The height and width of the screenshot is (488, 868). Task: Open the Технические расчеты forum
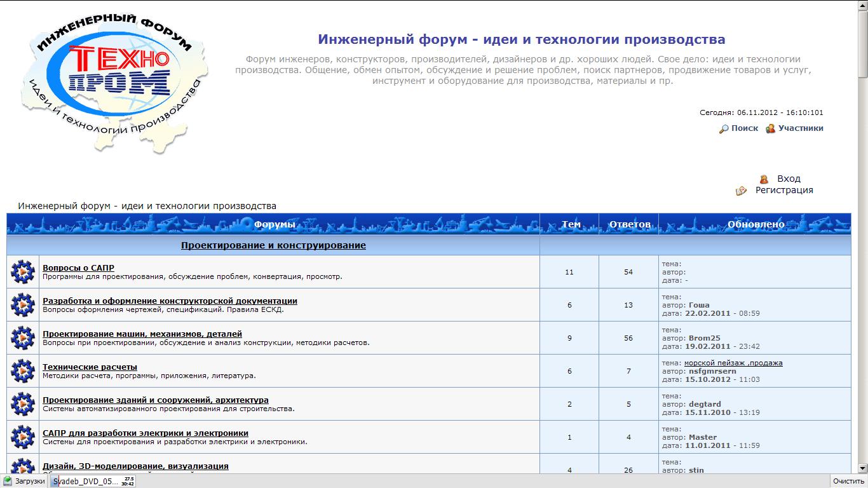click(x=90, y=367)
